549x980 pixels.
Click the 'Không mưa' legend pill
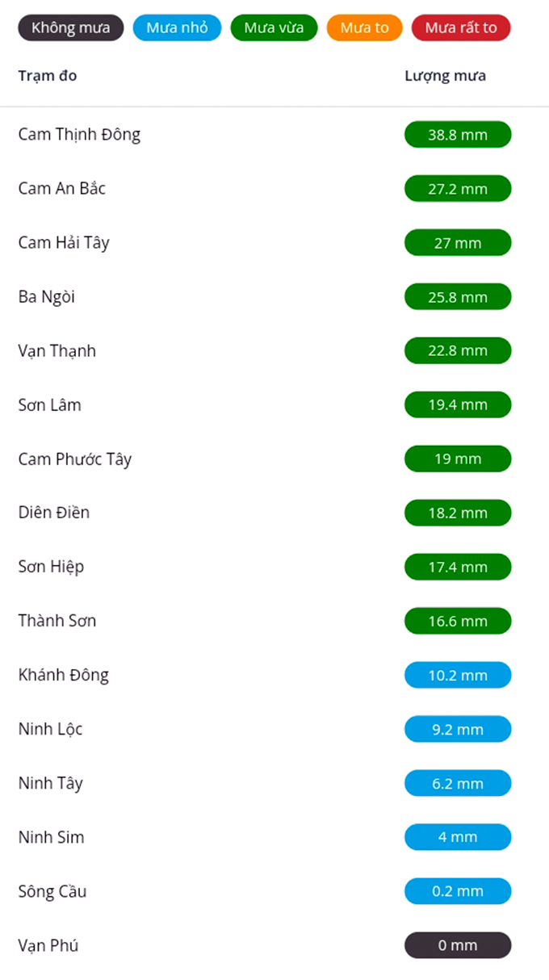[x=71, y=27]
